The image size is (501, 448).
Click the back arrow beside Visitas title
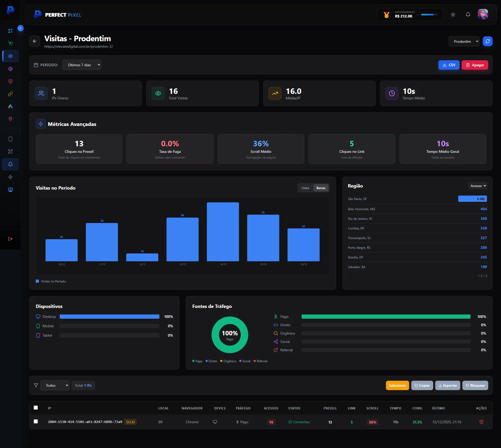pos(35,41)
